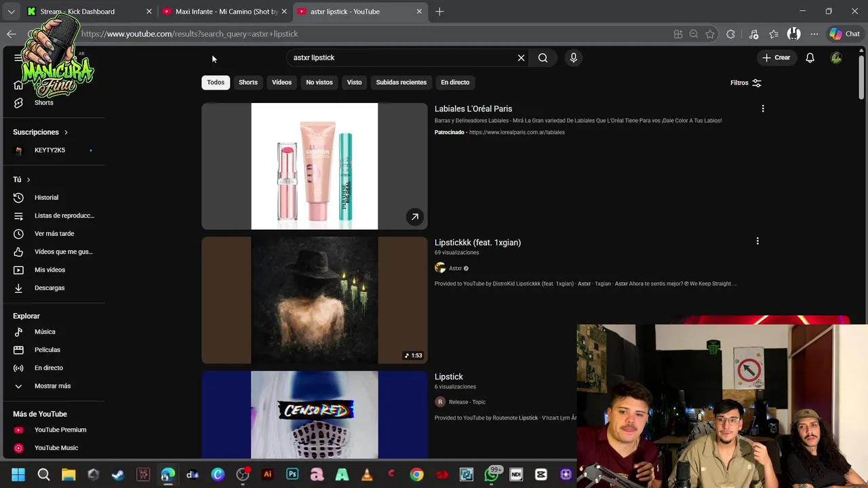Select the No vistos filter chip
Screen dimensions: 868x488
click(x=319, y=82)
